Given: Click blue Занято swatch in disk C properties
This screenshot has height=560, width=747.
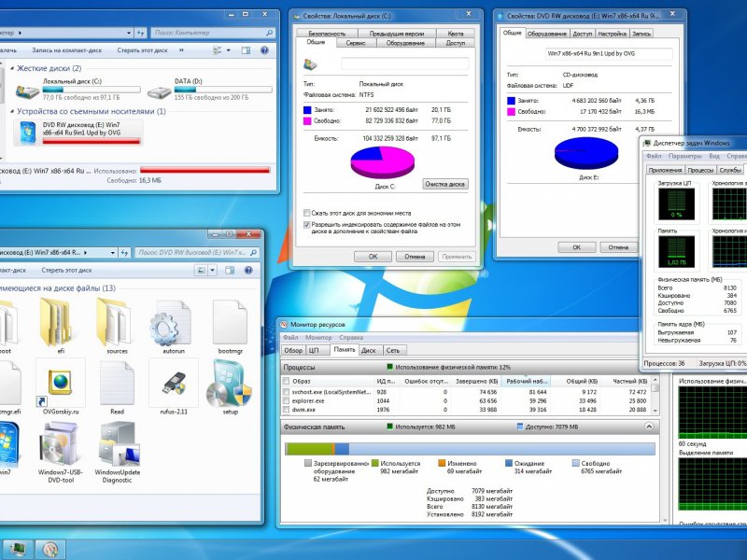Looking at the screenshot, I should click(307, 110).
